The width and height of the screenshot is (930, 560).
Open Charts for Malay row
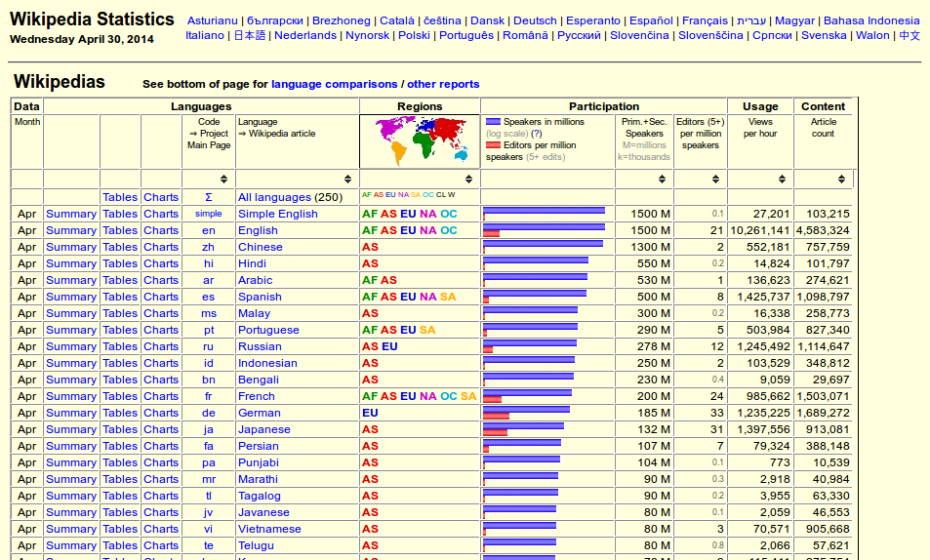point(161,313)
